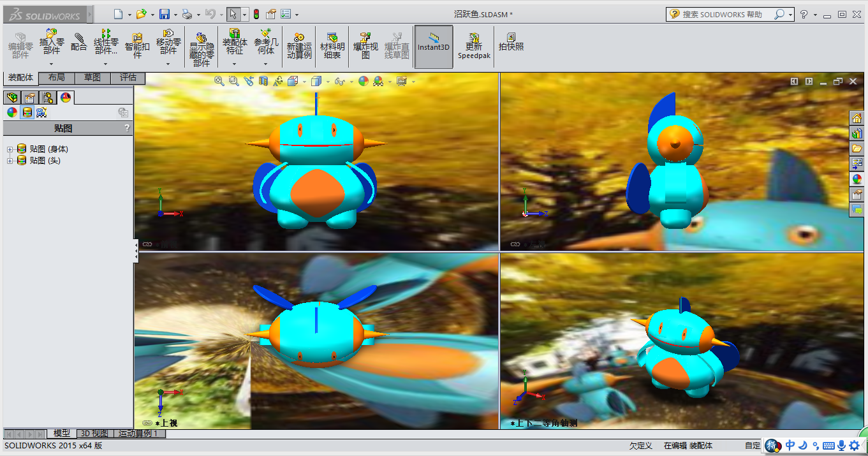Click Edit Appearance color ball in view toolbar
This screenshot has width=868, height=456.
[x=363, y=81]
